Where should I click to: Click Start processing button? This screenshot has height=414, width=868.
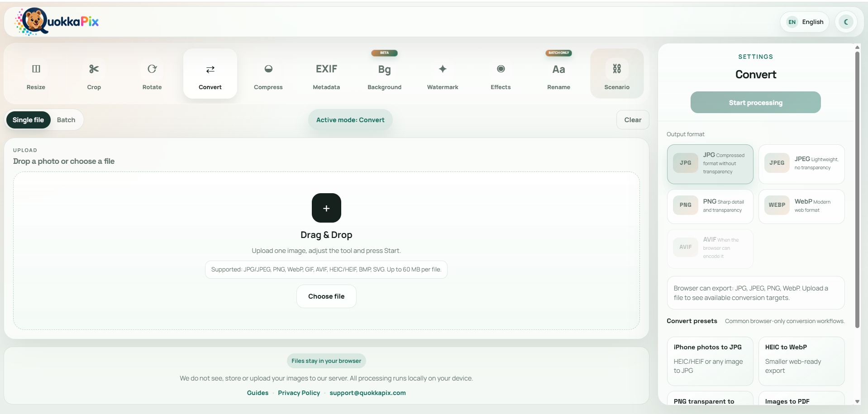tap(755, 103)
